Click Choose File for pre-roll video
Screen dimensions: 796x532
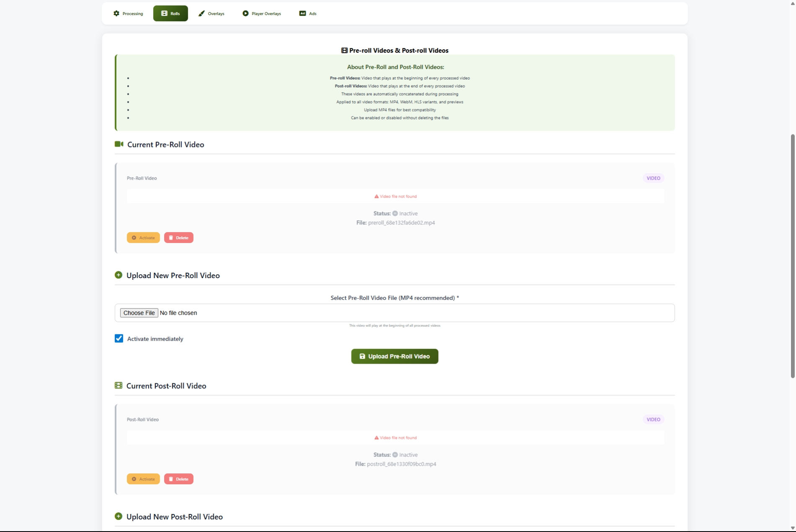[x=139, y=313]
